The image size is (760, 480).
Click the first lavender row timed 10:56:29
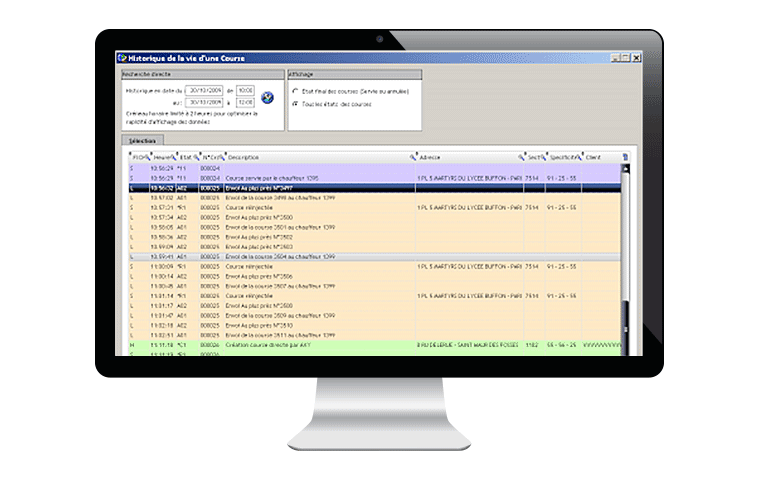coord(375,168)
